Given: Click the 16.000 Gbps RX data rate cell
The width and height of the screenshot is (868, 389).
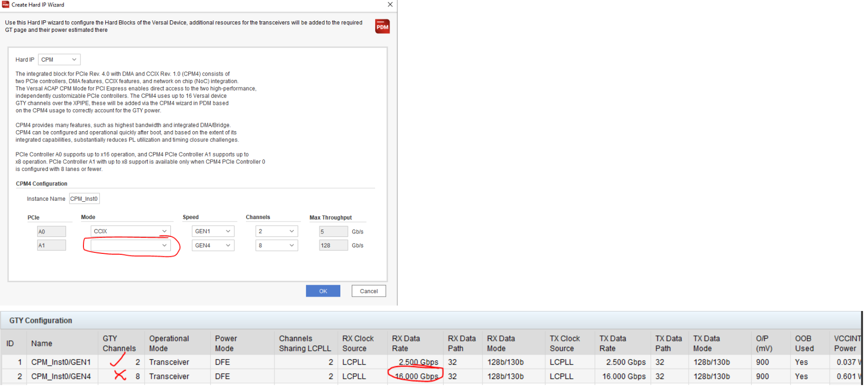Looking at the screenshot, I should (416, 377).
